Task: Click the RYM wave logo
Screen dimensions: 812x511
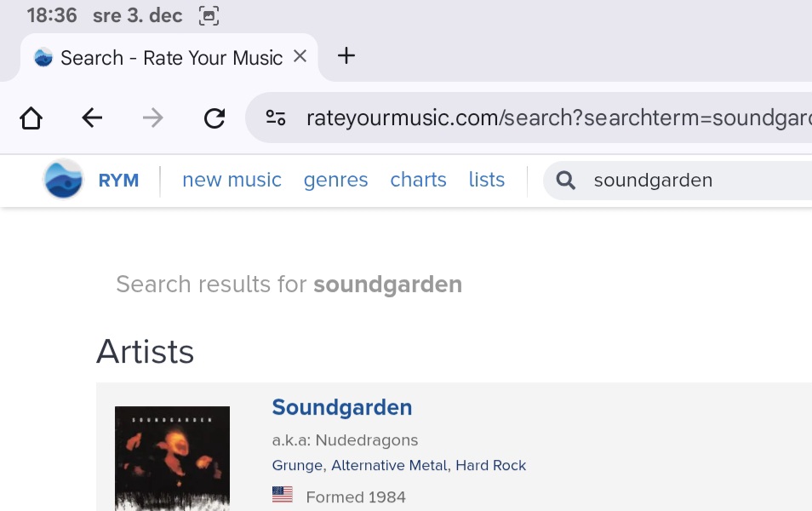Action: point(64,180)
